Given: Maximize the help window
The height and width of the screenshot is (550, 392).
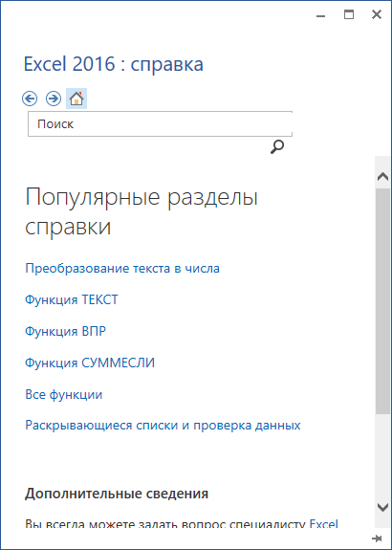Looking at the screenshot, I should click(x=349, y=15).
